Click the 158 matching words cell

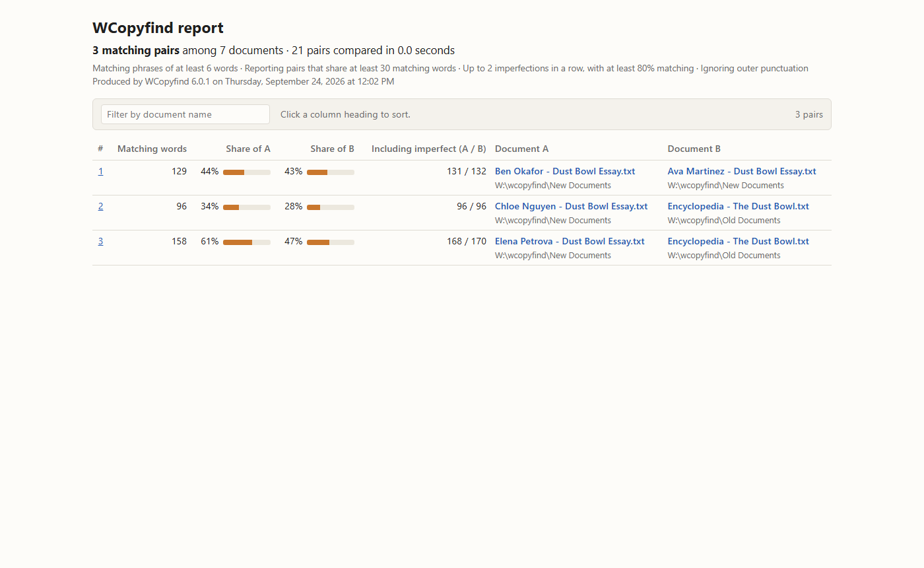point(179,241)
